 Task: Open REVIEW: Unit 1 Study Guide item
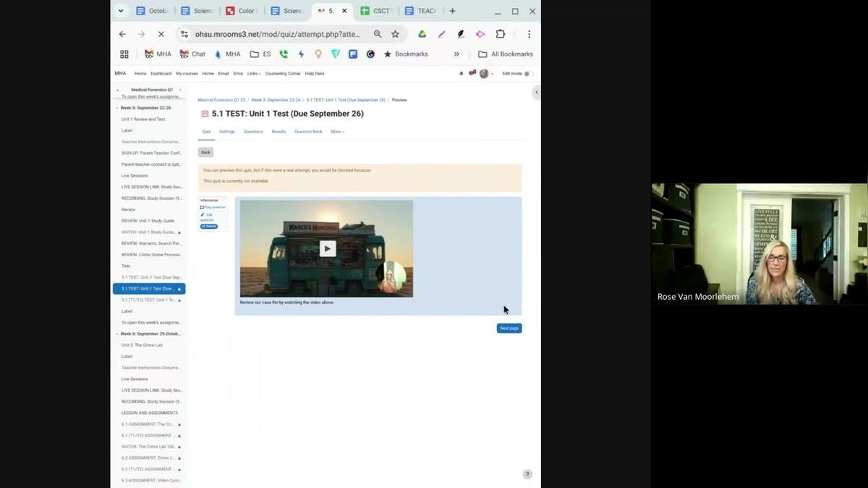click(x=148, y=221)
